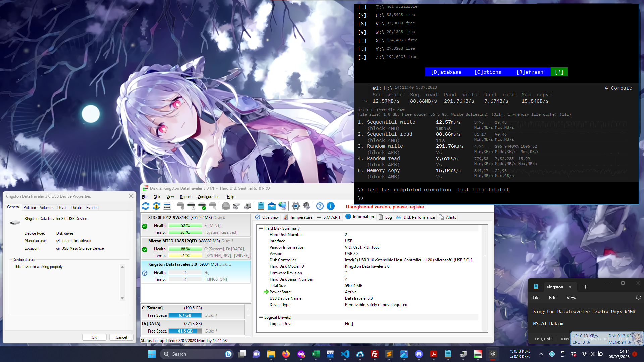Open the Volumes tab in Device Properties
Screen dimensions: 644x362
(x=46, y=208)
